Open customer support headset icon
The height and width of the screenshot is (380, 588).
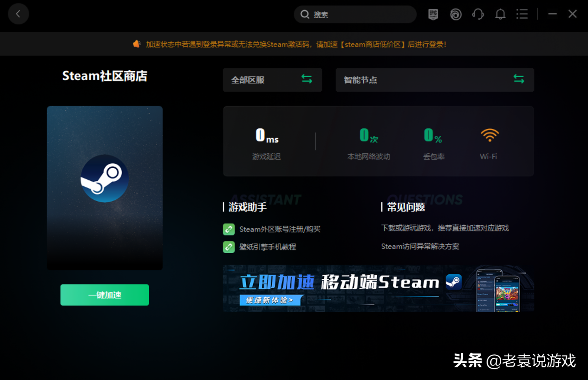point(478,15)
